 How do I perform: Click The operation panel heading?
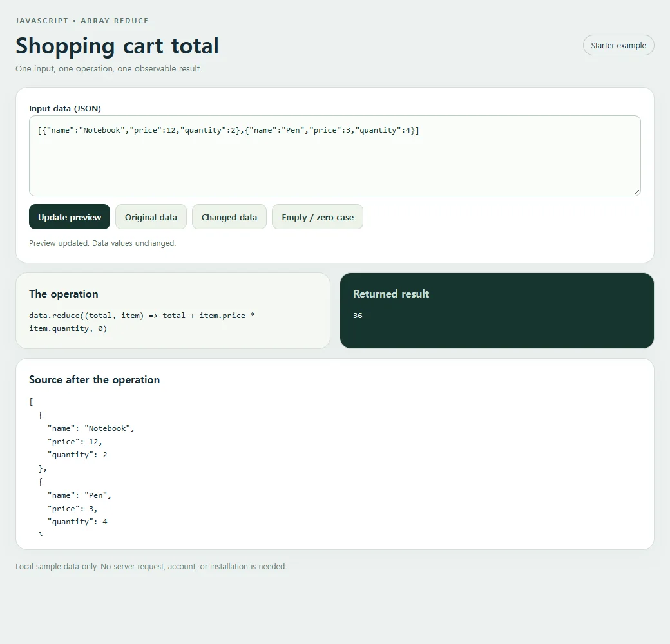click(64, 294)
